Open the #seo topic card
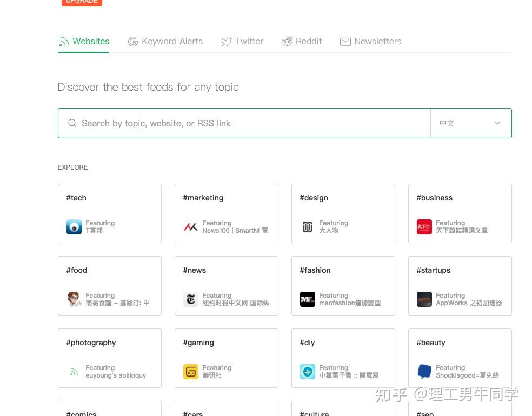Screen dimensions: 532x416 click(460, 409)
